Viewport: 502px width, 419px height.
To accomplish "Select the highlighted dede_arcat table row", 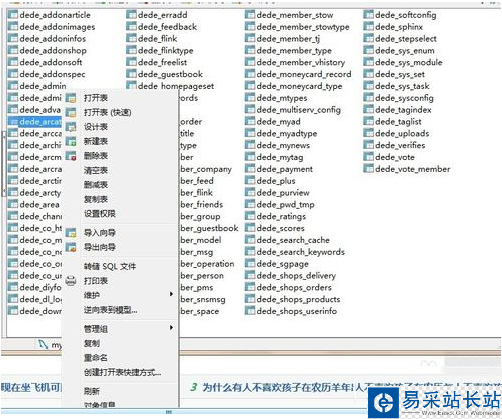I will point(35,122).
